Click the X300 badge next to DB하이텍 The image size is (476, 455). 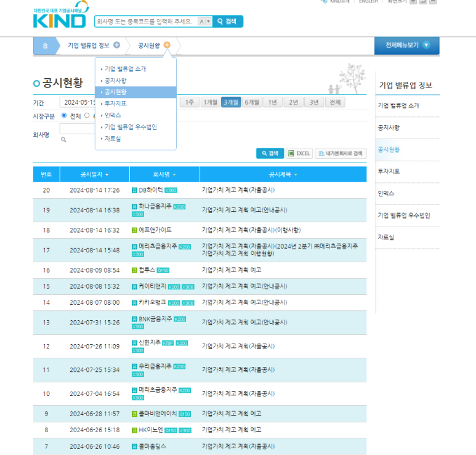pos(171,190)
